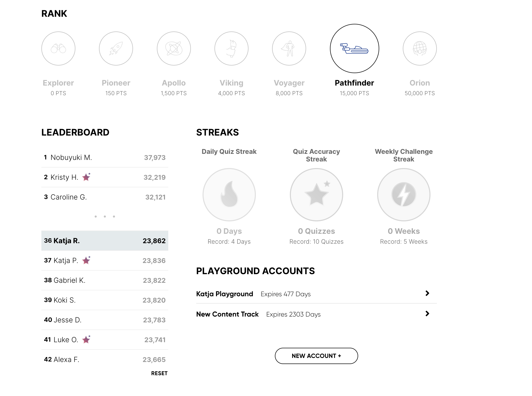Viewport: 532px width, 396px height.
Task: Click the Daily Quiz Streak label
Action: point(229,152)
